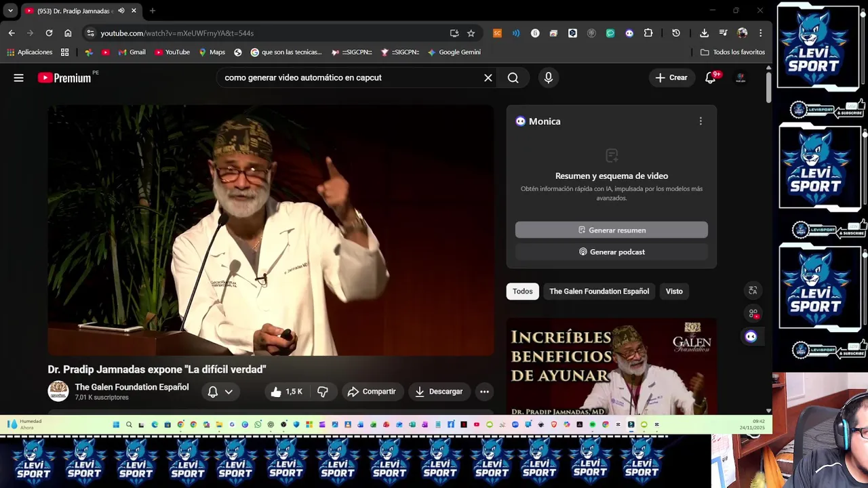Open more video actions three-dot menu

pyautogui.click(x=484, y=392)
